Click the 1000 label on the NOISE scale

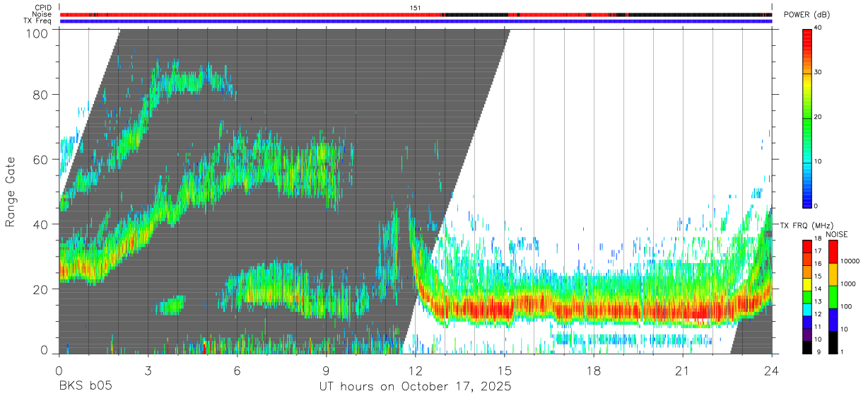pos(848,284)
